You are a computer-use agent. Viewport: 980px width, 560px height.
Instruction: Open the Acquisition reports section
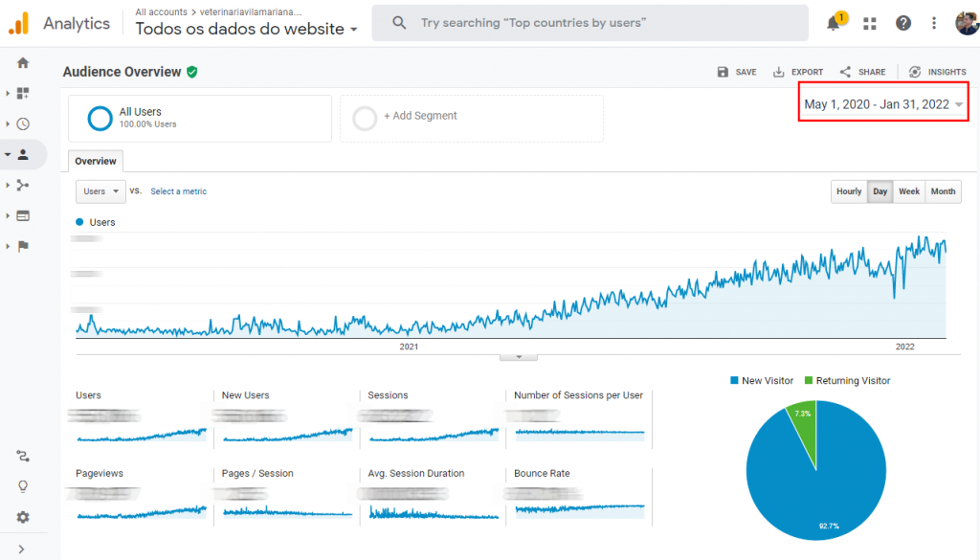pyautogui.click(x=24, y=185)
